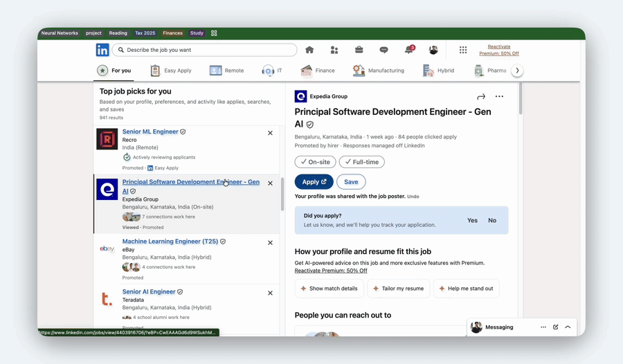This screenshot has width=623, height=364.
Task: Select the Pharma filter tab
Action: tap(490, 71)
